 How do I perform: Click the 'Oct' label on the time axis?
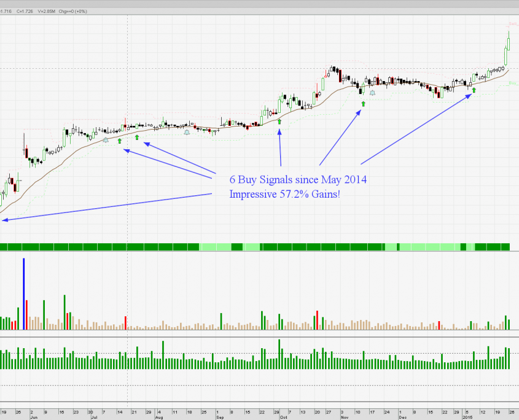click(x=283, y=417)
